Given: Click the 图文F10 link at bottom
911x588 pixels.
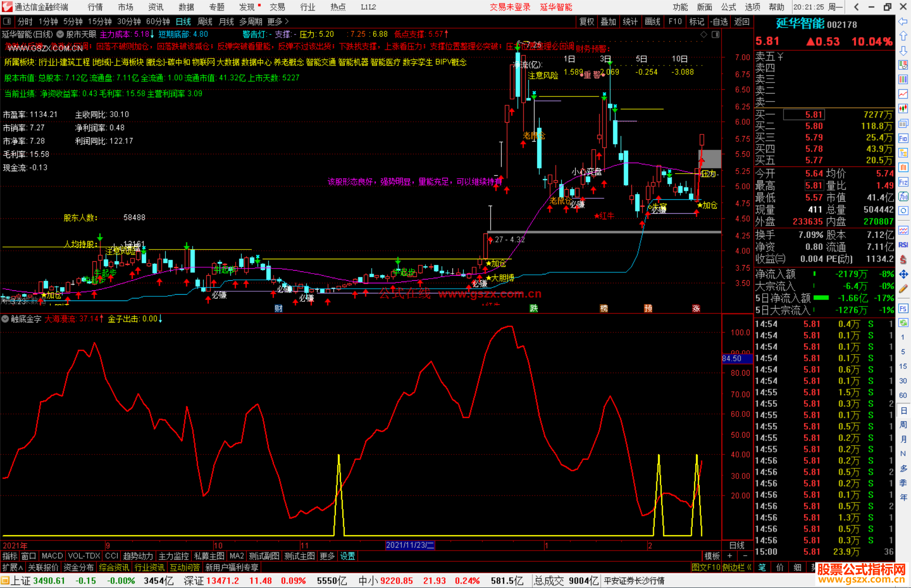Looking at the screenshot, I should 706,567.
